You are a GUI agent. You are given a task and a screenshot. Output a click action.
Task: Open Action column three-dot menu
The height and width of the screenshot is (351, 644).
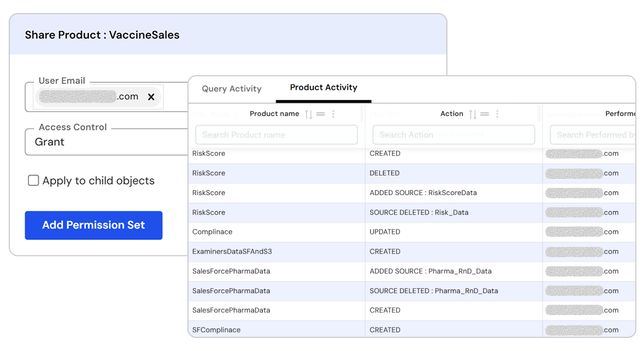coord(497,114)
